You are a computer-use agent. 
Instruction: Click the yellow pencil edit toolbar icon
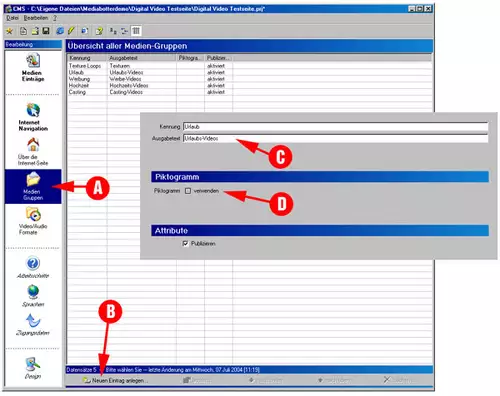pyautogui.click(x=71, y=31)
